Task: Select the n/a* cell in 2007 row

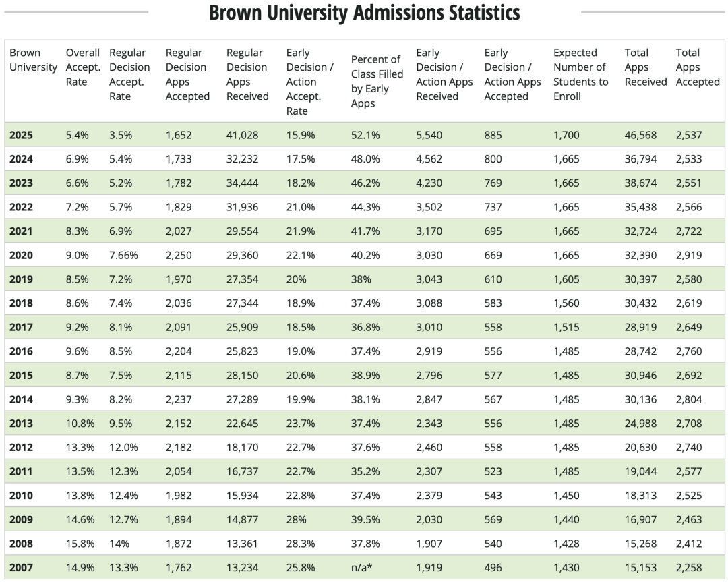Action: pyautogui.click(x=362, y=568)
